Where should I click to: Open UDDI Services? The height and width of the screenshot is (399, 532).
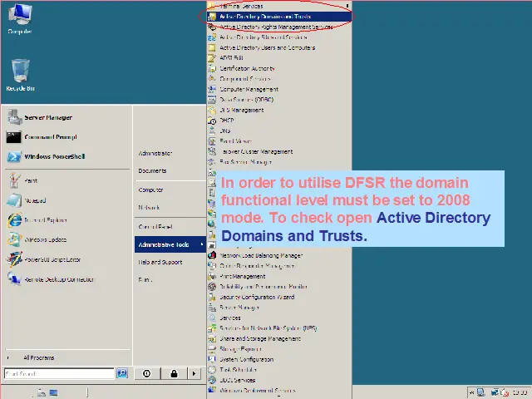tap(279, 380)
